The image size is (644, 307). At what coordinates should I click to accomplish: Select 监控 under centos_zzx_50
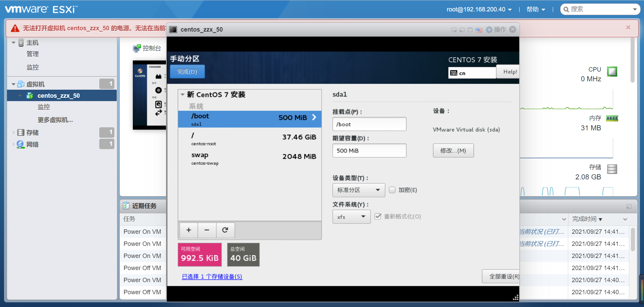tap(44, 107)
